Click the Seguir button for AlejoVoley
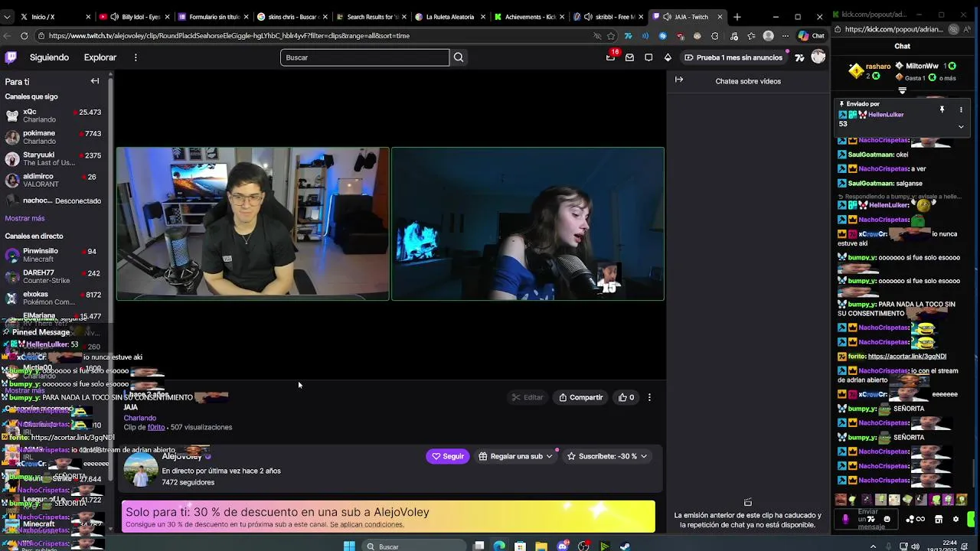This screenshot has height=551, width=980. pyautogui.click(x=448, y=456)
